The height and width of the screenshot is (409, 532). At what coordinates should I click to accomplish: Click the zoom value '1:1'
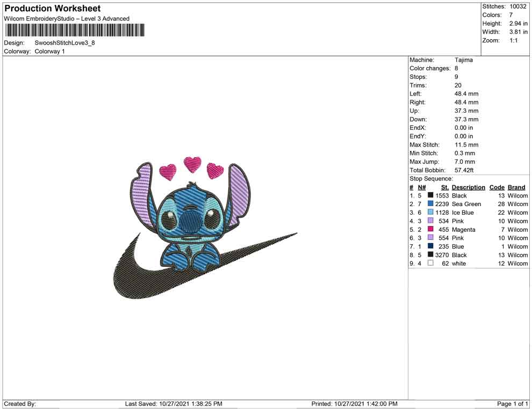coord(513,40)
